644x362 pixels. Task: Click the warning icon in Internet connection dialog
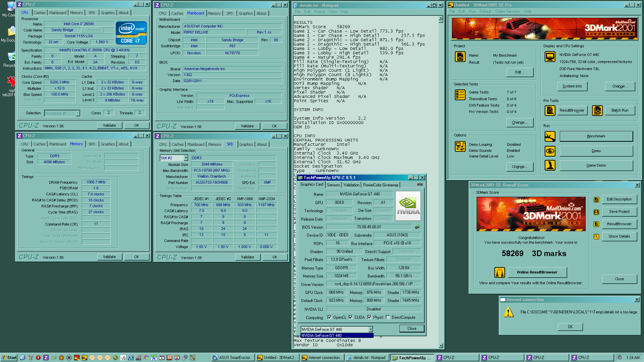[x=508, y=312]
